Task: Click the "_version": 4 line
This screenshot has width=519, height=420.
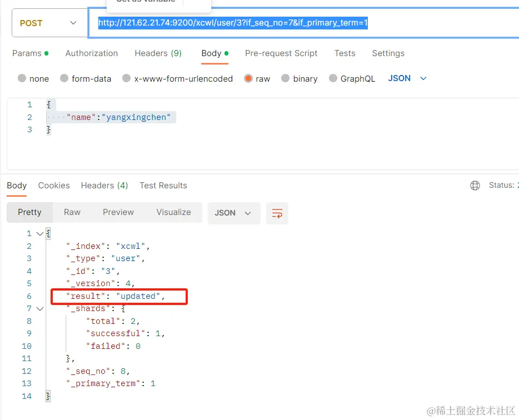Action: point(100,284)
